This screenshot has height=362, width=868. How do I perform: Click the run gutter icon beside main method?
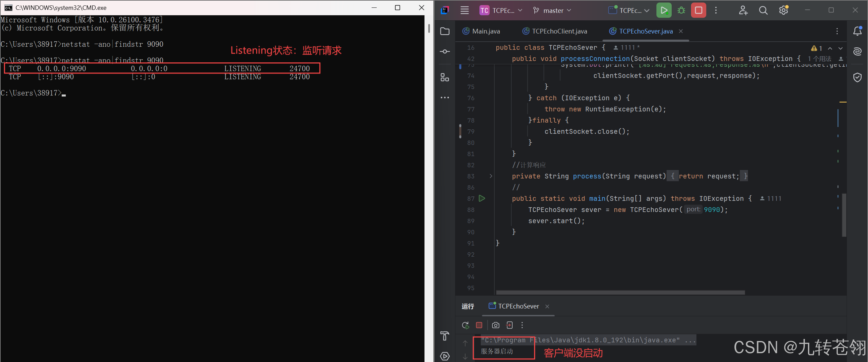tap(482, 198)
